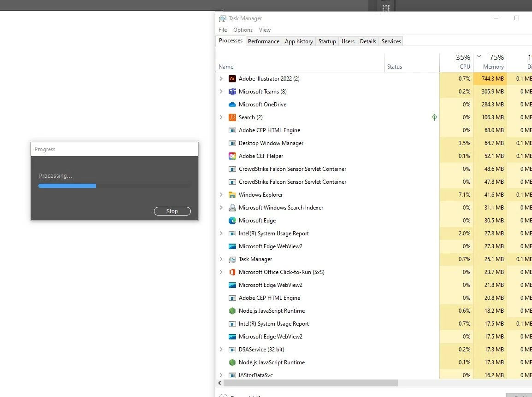Image resolution: width=532 pixels, height=397 pixels.
Task: Click the 68.0 MB Adobe CEP HTML Engine icon
Action: [x=232, y=130]
